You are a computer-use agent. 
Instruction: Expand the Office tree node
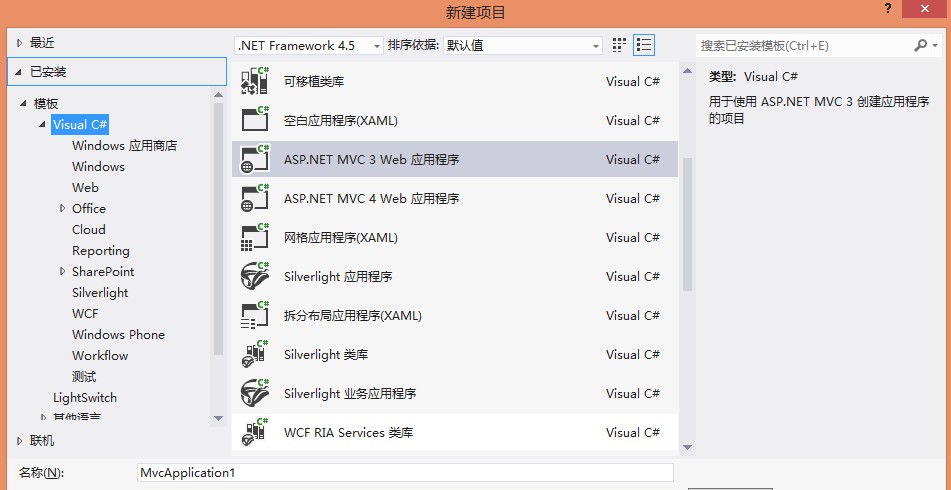click(62, 208)
